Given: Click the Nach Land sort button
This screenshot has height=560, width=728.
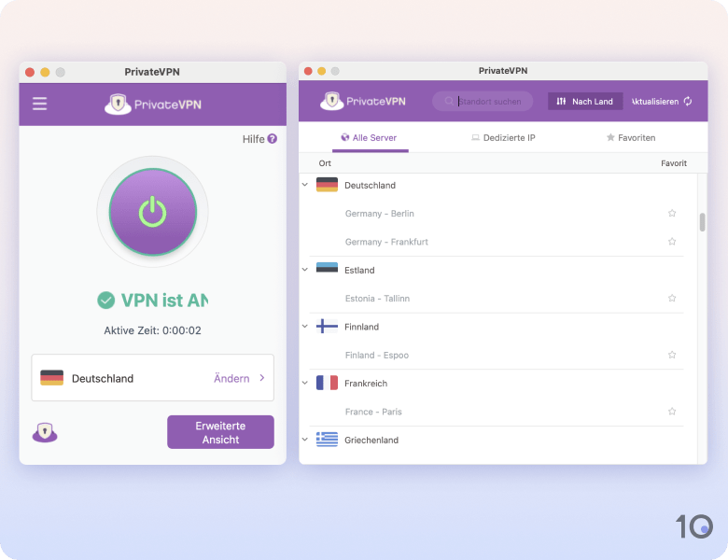Looking at the screenshot, I should click(x=585, y=101).
